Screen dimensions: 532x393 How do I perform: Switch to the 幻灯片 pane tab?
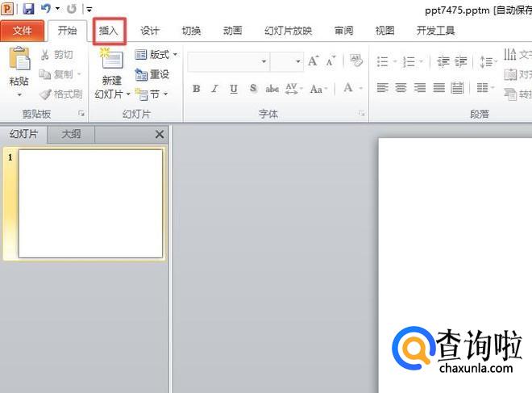pyautogui.click(x=23, y=134)
